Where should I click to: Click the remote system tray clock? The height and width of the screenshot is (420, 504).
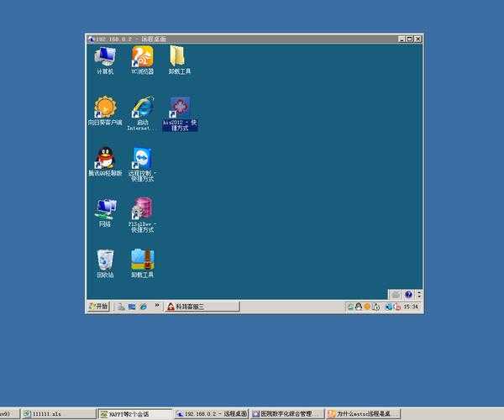point(410,307)
